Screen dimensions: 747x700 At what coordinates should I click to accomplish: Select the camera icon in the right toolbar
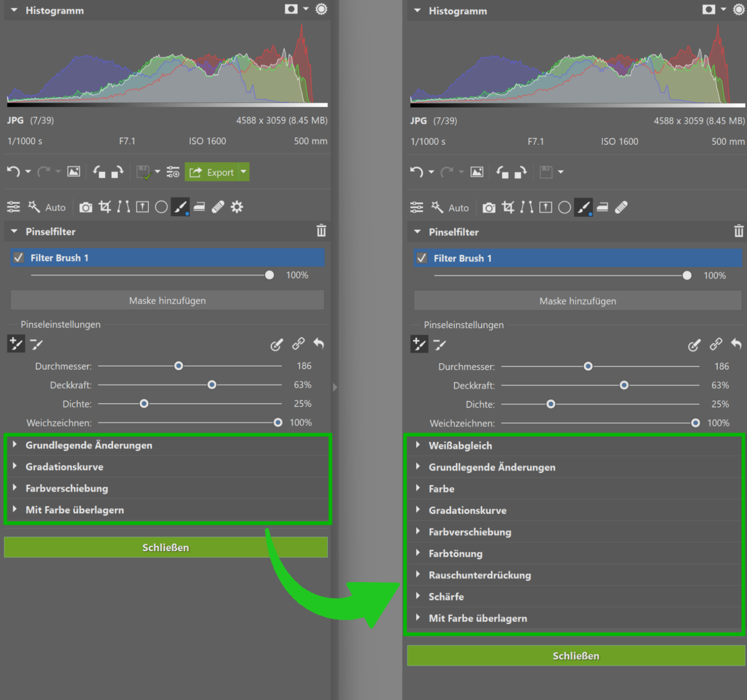pyautogui.click(x=489, y=208)
